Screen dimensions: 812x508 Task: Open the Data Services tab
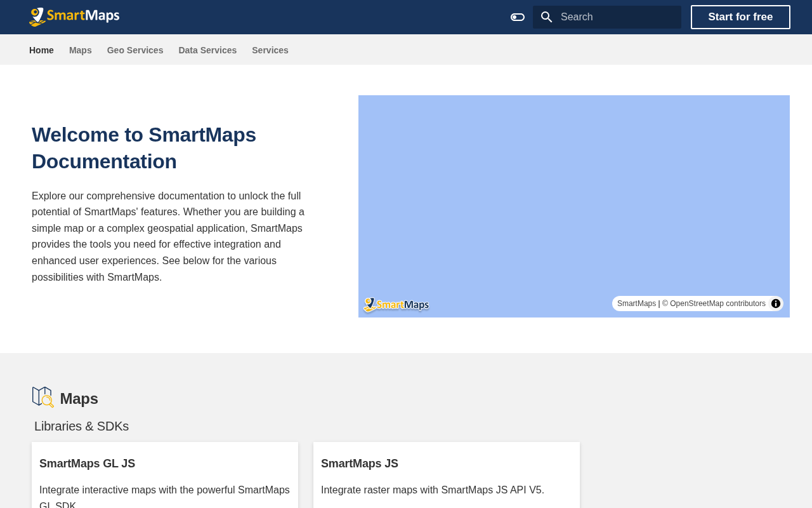207,50
